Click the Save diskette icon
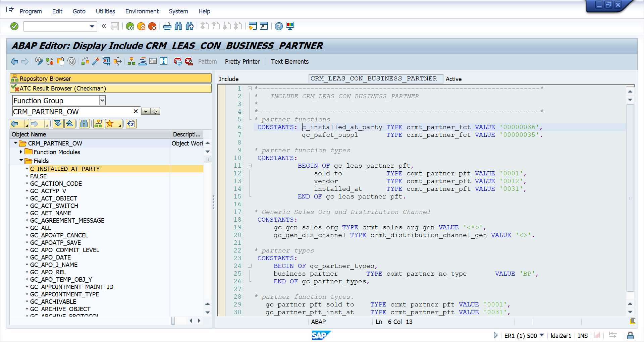Viewport: 644px width, 342px height. pos(115,26)
